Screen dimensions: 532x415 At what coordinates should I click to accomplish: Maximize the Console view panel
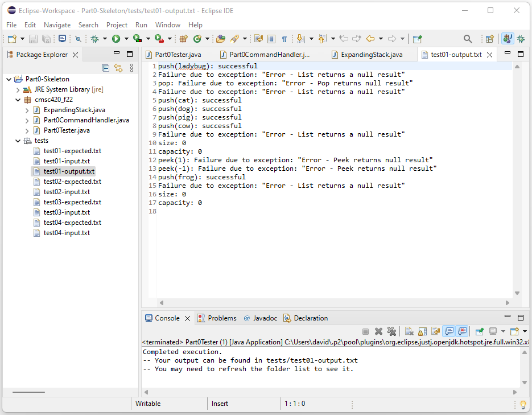pyautogui.click(x=521, y=318)
